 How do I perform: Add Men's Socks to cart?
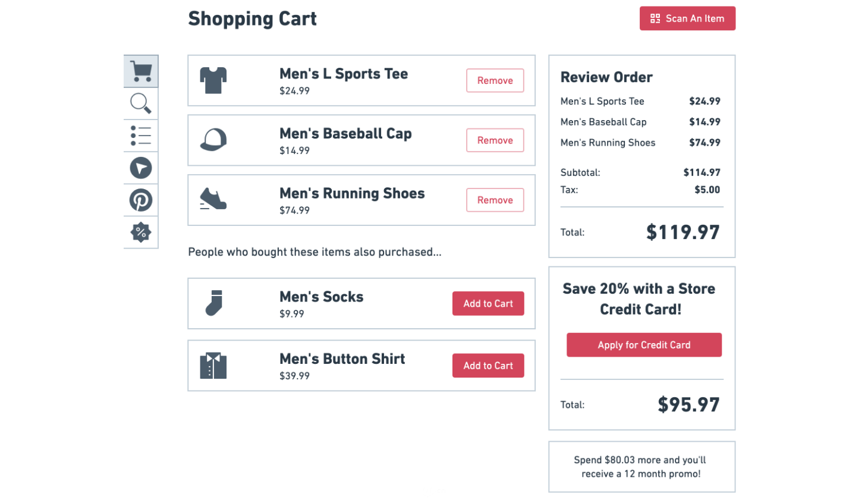[488, 304]
